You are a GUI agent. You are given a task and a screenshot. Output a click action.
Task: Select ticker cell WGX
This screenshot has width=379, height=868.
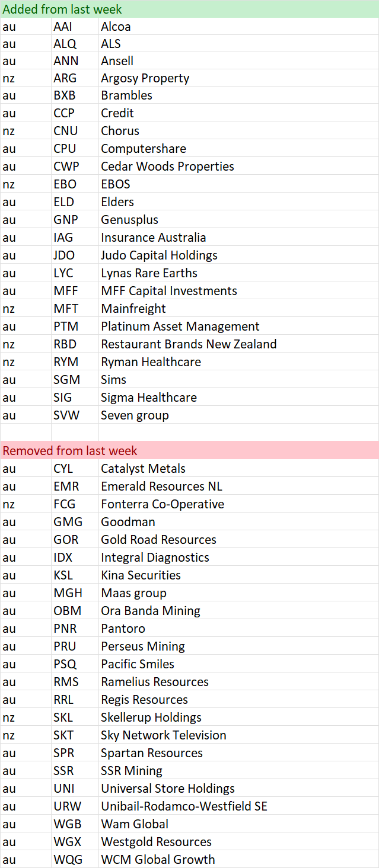tap(75, 841)
